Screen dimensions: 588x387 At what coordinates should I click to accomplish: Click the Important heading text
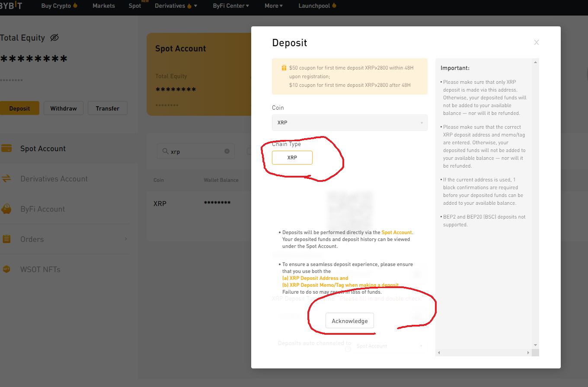[455, 68]
